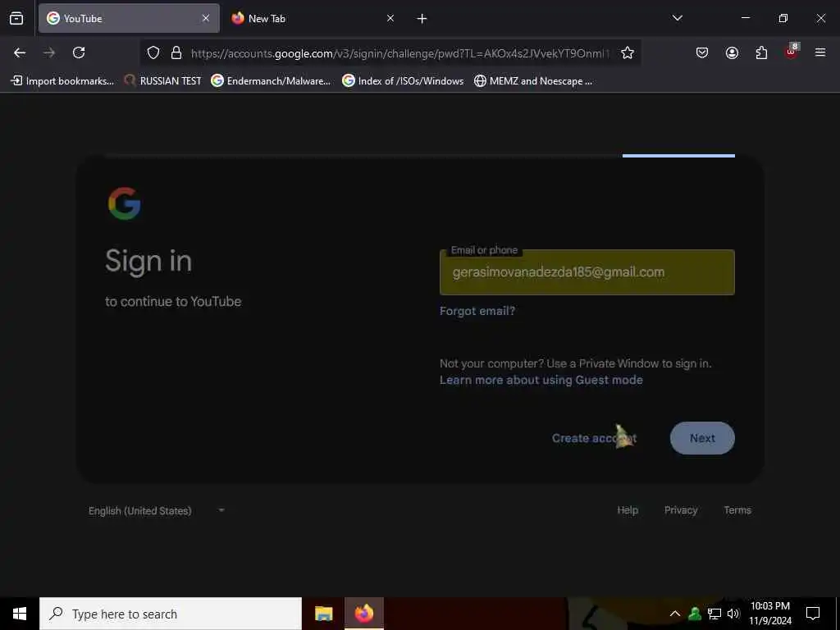Viewport: 840px width, 630px height.
Task: Open Firefox View tab overview icon
Action: (x=16, y=18)
